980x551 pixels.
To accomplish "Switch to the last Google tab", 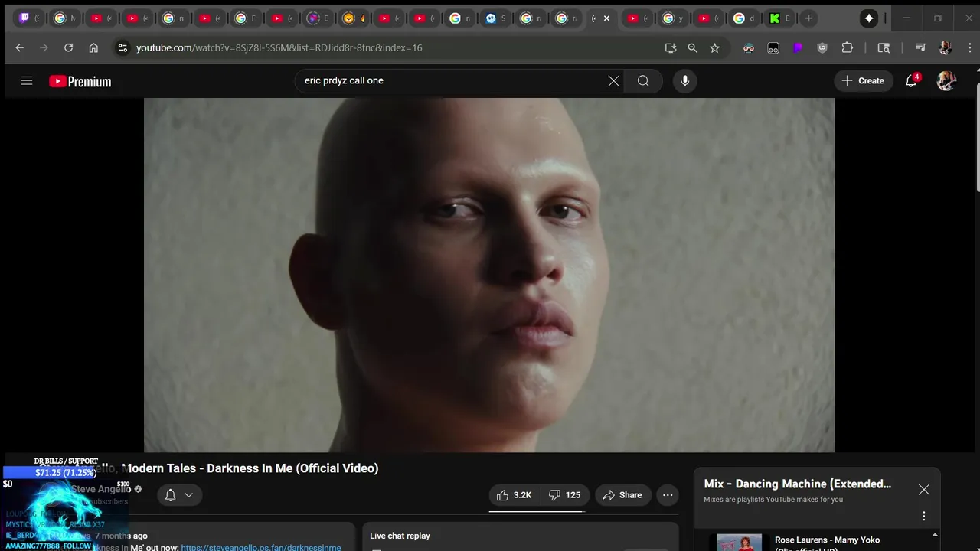I will point(744,18).
